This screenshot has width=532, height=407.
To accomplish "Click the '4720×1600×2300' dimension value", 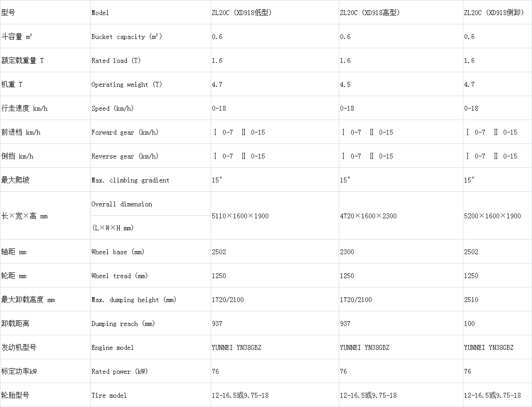I will (x=368, y=216).
